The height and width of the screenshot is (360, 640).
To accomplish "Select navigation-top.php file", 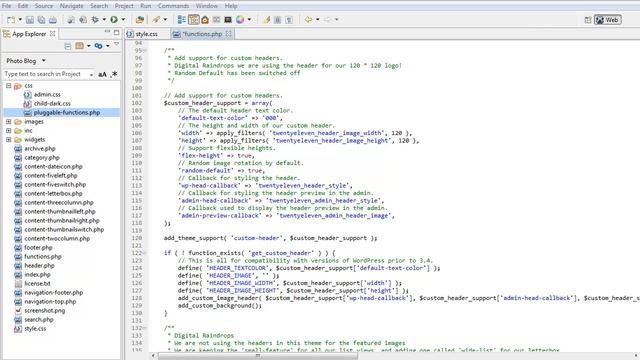I will click(x=50, y=302).
